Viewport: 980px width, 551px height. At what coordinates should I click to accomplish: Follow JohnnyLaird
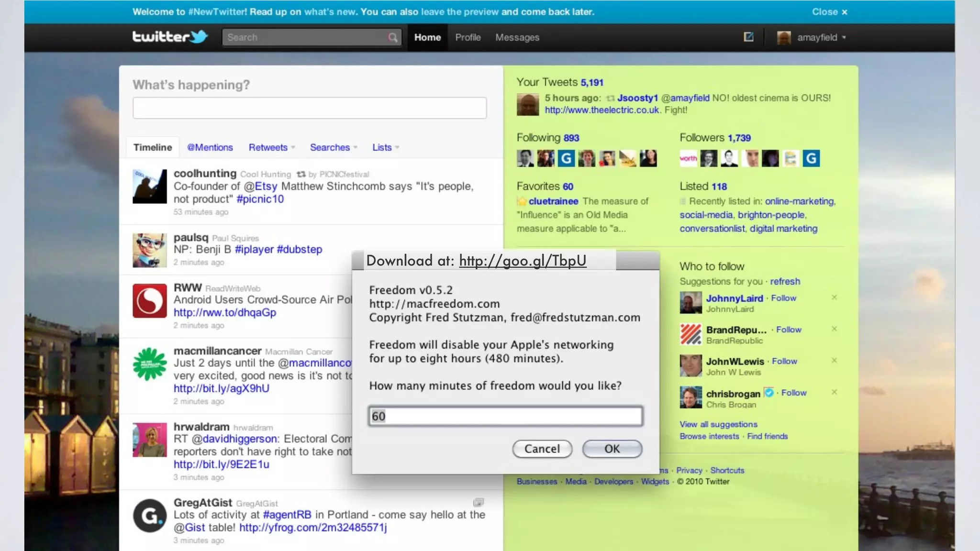click(783, 298)
